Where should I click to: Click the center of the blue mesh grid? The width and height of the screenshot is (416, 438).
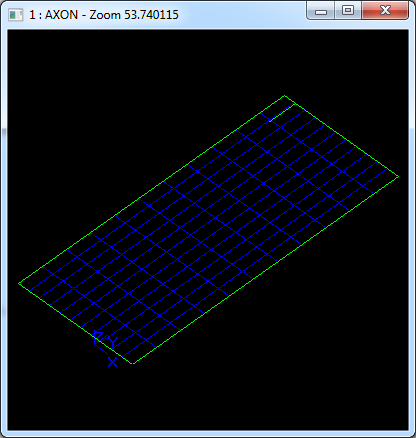click(209, 230)
